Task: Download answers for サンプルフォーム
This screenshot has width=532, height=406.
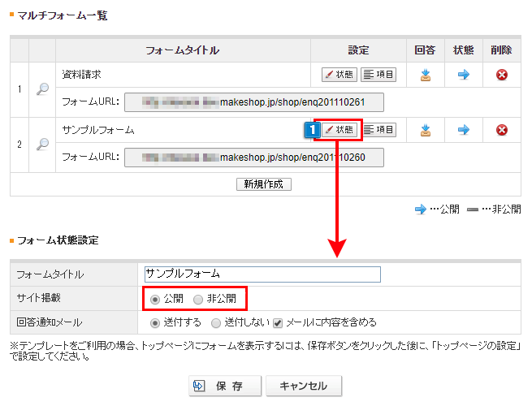Action: point(426,130)
